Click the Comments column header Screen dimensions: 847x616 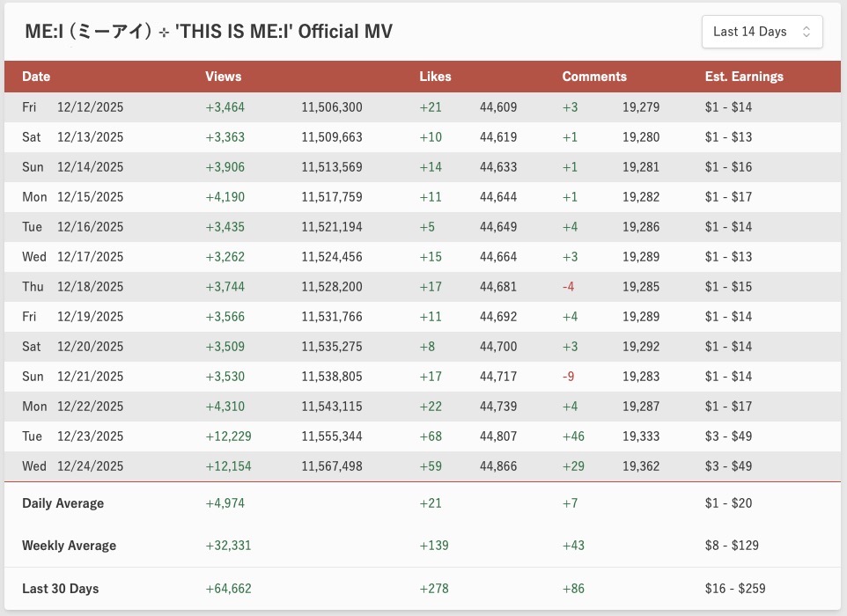(594, 77)
